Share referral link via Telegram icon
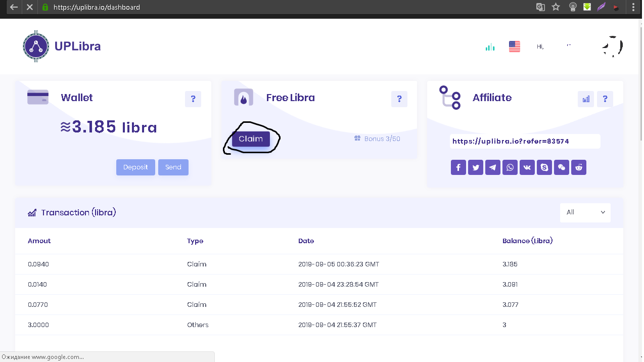The image size is (644, 362). coord(493,167)
